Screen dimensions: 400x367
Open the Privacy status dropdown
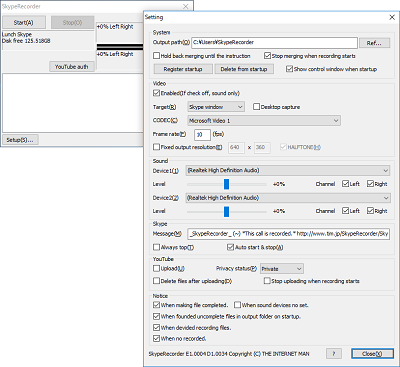pyautogui.click(x=282, y=268)
